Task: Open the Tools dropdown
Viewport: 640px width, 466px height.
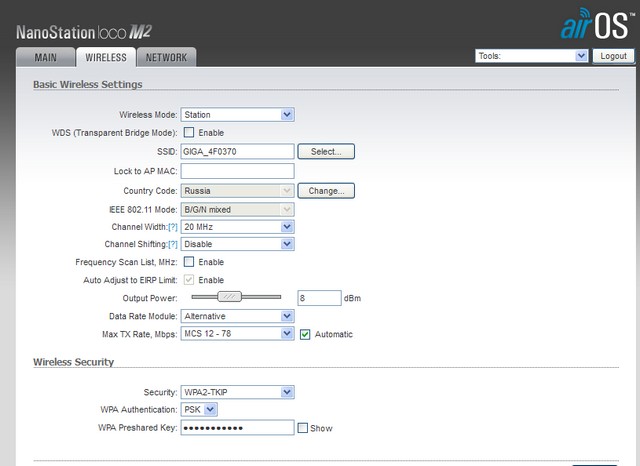Action: (531, 57)
